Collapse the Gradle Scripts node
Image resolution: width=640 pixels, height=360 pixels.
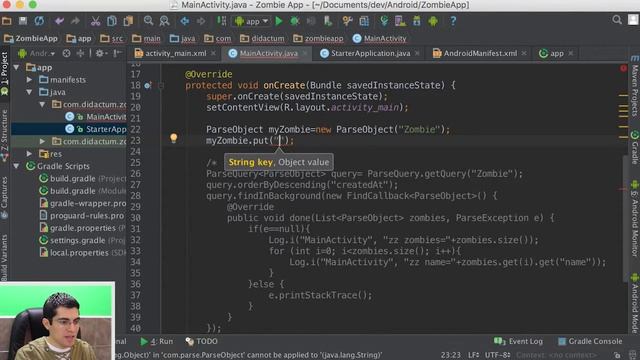pyautogui.click(x=17, y=166)
